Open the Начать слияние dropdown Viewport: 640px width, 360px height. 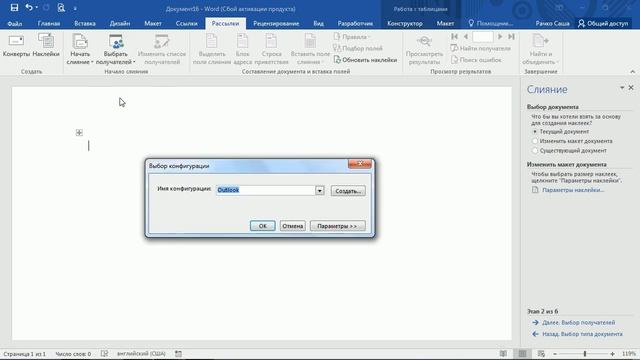tap(80, 49)
